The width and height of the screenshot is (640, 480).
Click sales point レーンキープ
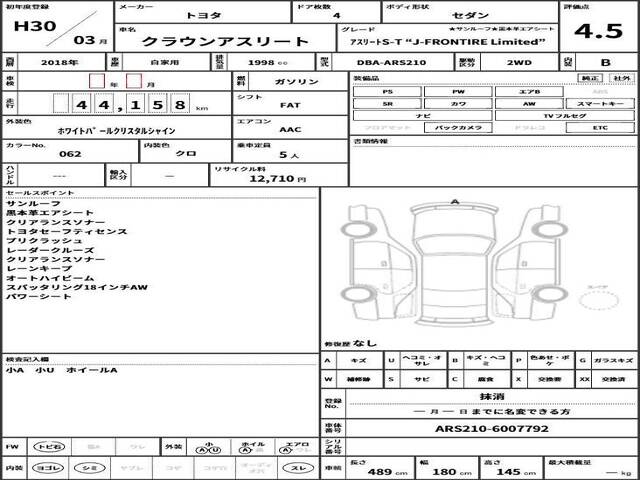coord(39,269)
